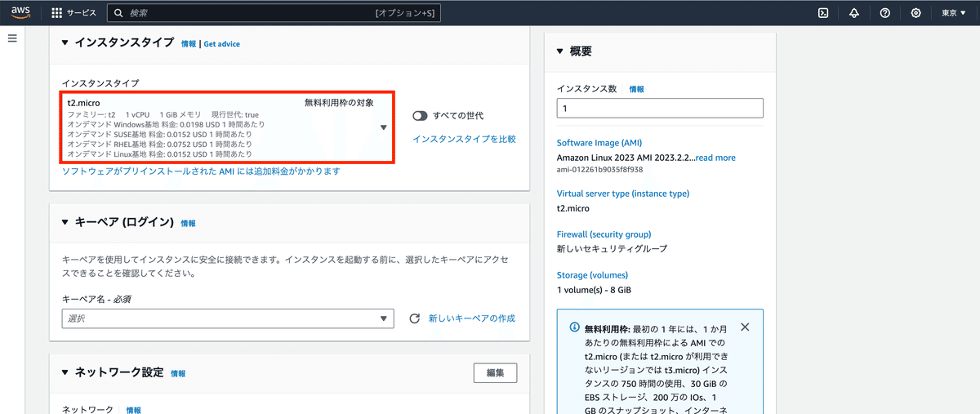Click the refresh key pair icon
This screenshot has width=980, height=414.
(414, 318)
